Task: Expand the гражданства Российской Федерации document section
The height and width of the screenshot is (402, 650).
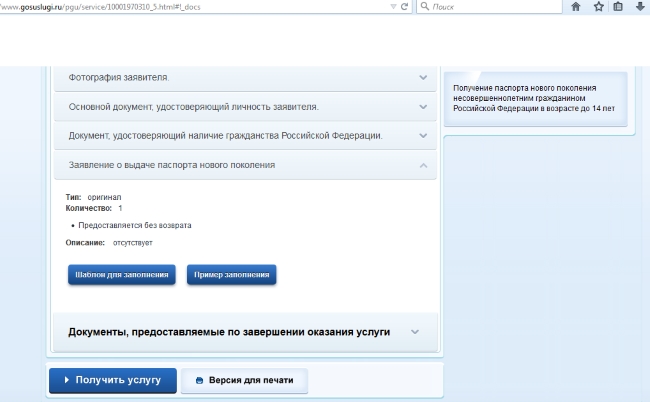Action: point(424,135)
